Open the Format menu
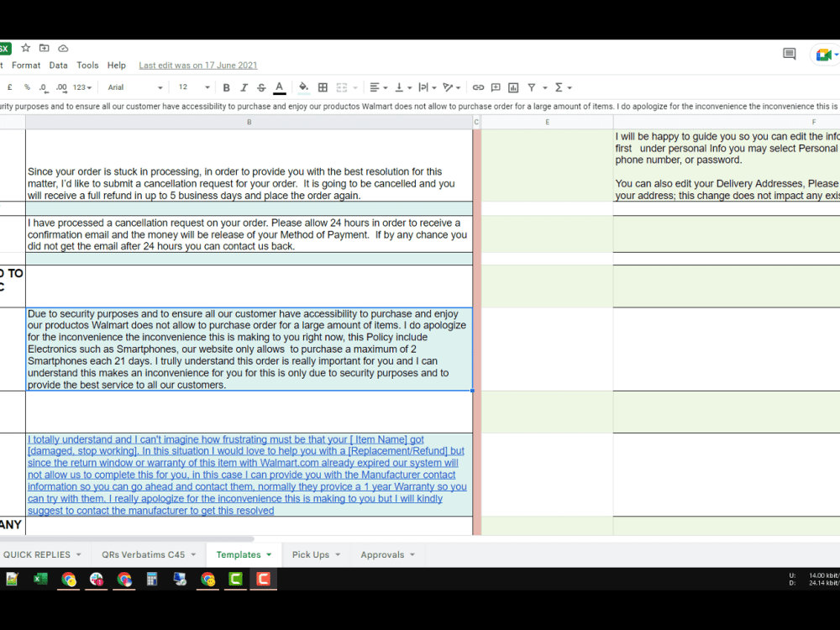Image resolution: width=840 pixels, height=630 pixels. [26, 66]
